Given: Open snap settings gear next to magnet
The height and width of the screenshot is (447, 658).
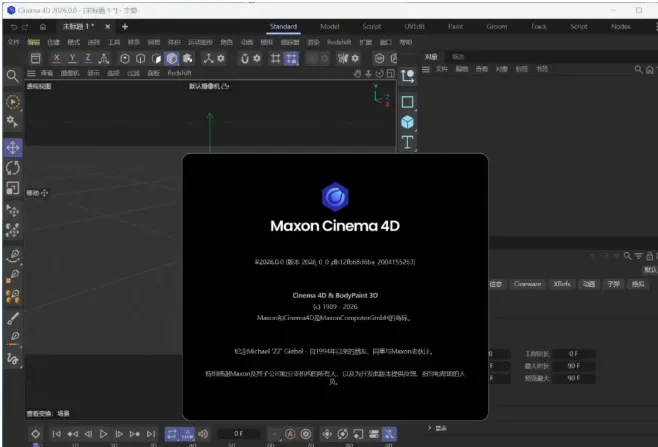Looking at the screenshot, I should pos(257,58).
